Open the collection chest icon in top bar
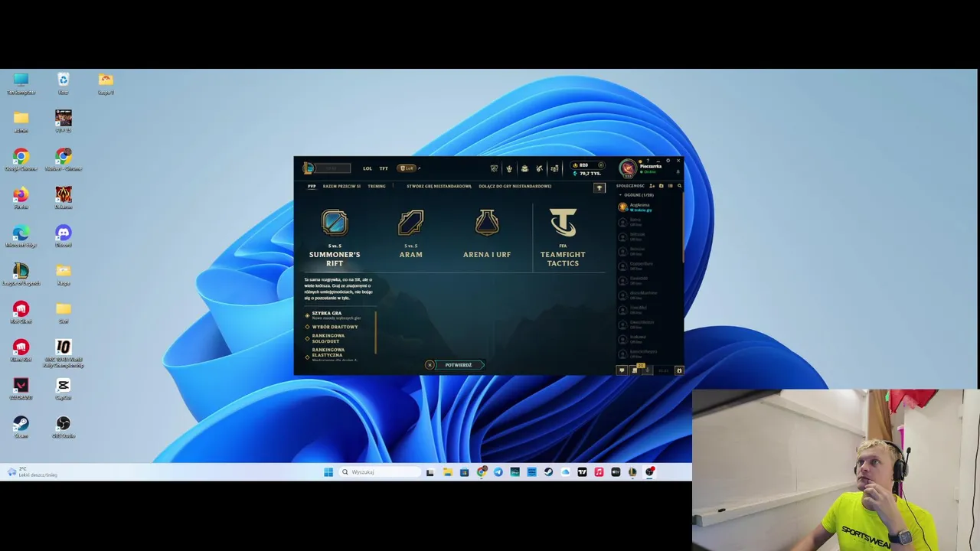The image size is (980, 551). [x=524, y=168]
